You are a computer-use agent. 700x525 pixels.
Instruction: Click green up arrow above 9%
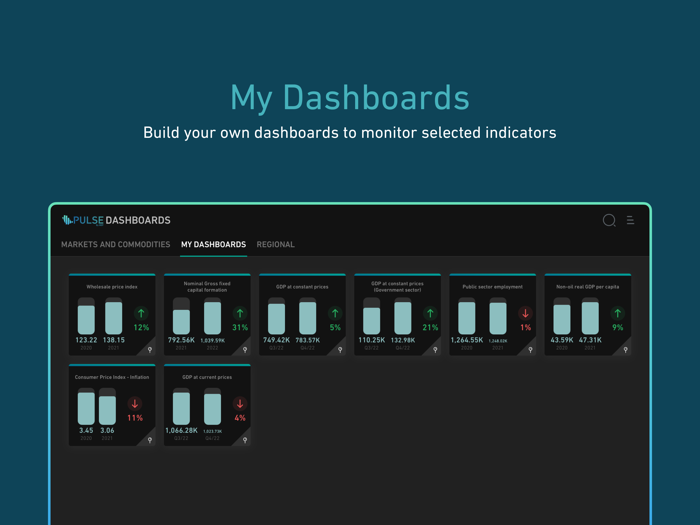tap(618, 313)
